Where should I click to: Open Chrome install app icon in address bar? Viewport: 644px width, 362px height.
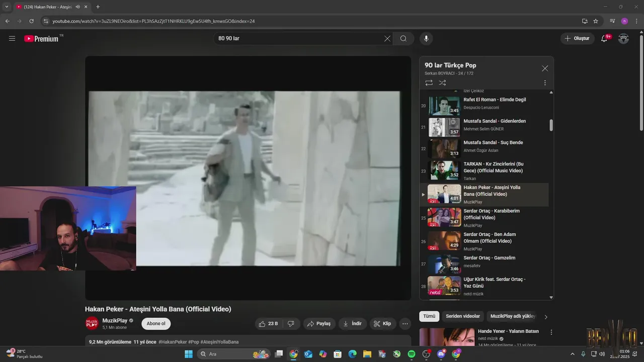(585, 21)
